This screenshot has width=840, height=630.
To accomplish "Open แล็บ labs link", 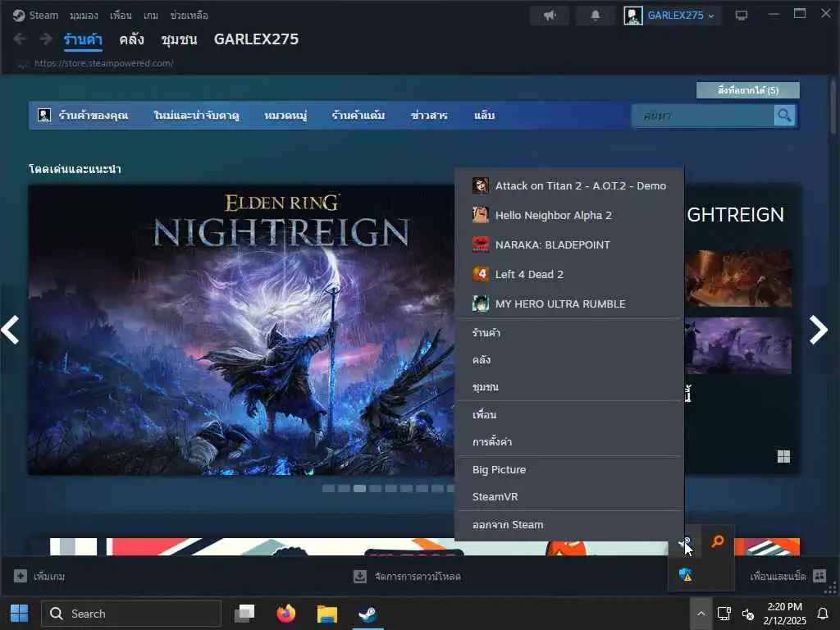I will 484,115.
